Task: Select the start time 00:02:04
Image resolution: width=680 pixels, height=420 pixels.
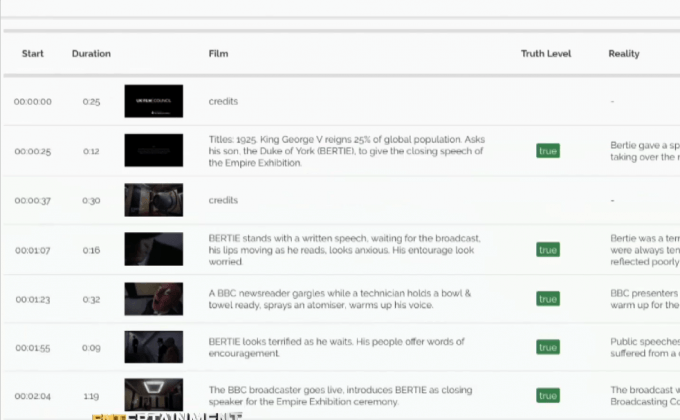Action: tap(33, 396)
